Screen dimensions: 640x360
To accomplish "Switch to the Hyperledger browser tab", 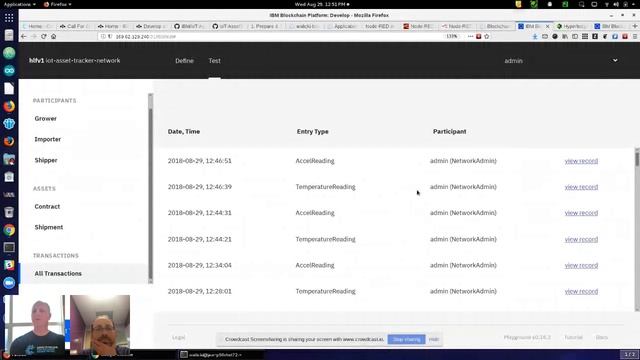I will click(573, 26).
